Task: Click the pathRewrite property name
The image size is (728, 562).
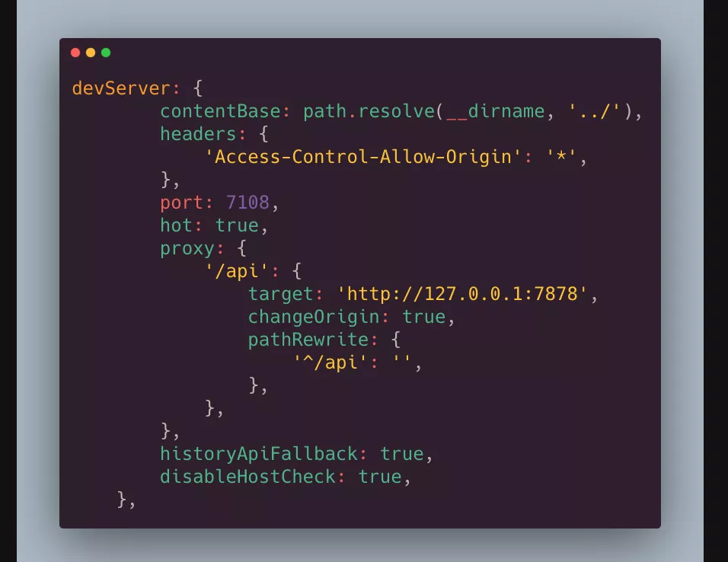Action: pyautogui.click(x=308, y=340)
